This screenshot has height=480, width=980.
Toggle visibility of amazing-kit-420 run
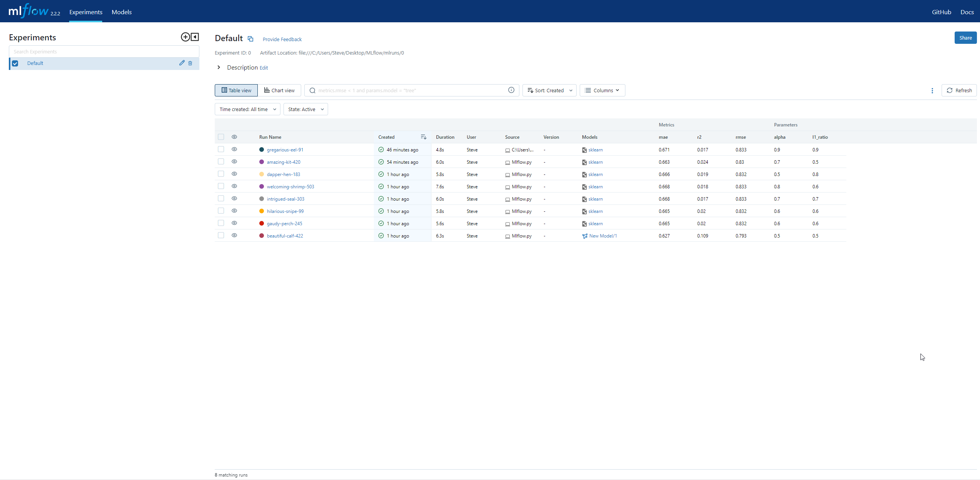coord(234,161)
